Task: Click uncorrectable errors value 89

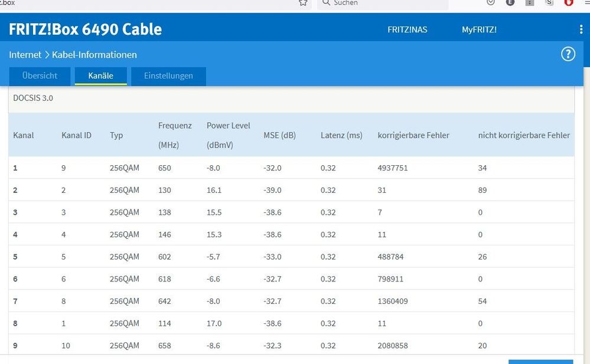Action: point(483,191)
